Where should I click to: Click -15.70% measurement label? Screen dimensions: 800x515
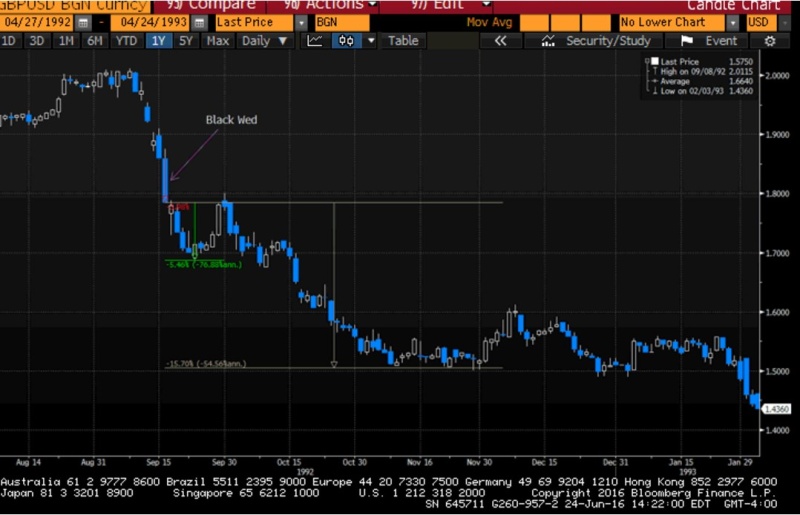[x=206, y=363]
